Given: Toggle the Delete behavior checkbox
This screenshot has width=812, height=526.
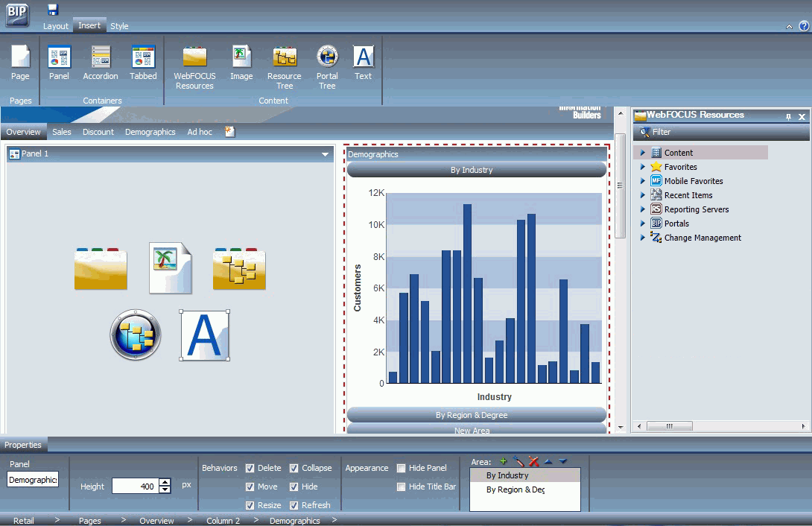Looking at the screenshot, I should click(250, 468).
